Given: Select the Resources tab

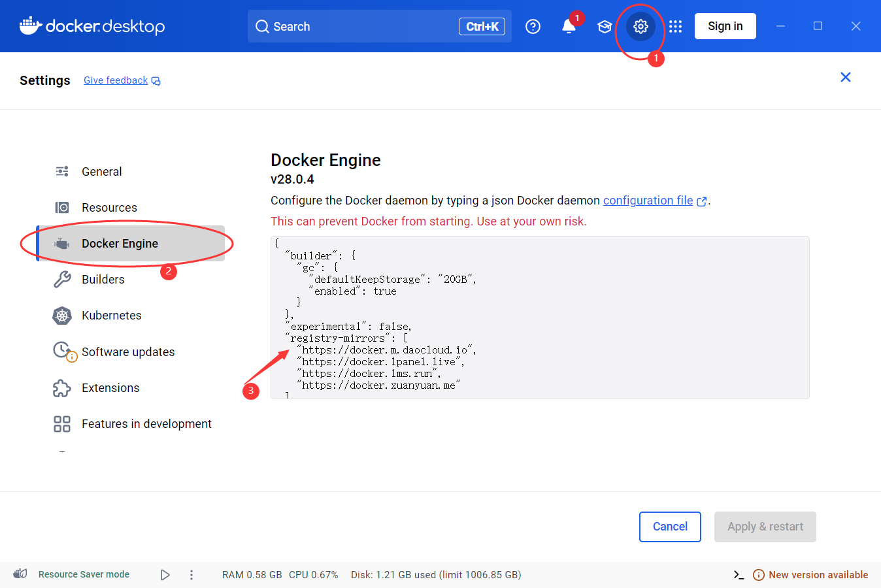Looking at the screenshot, I should coord(131,207).
